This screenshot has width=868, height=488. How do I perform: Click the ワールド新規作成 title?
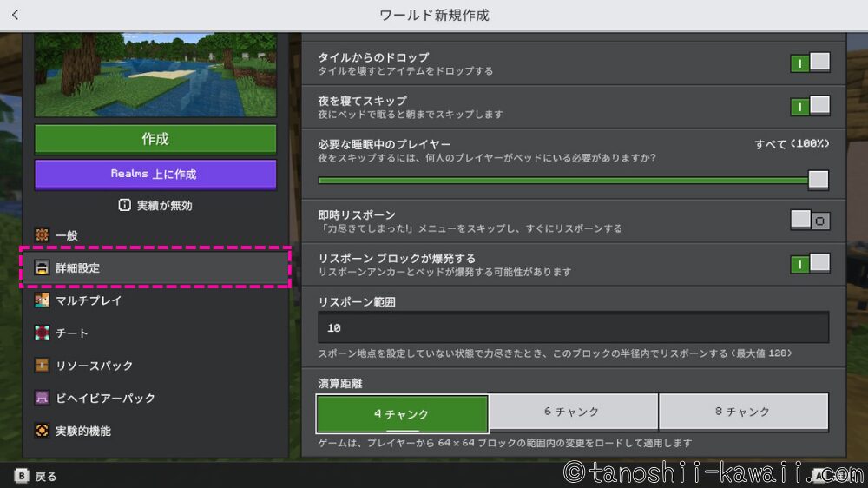(434, 15)
